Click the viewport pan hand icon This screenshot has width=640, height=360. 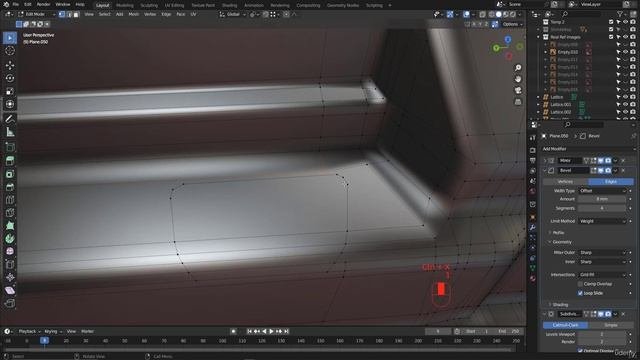click(x=518, y=79)
